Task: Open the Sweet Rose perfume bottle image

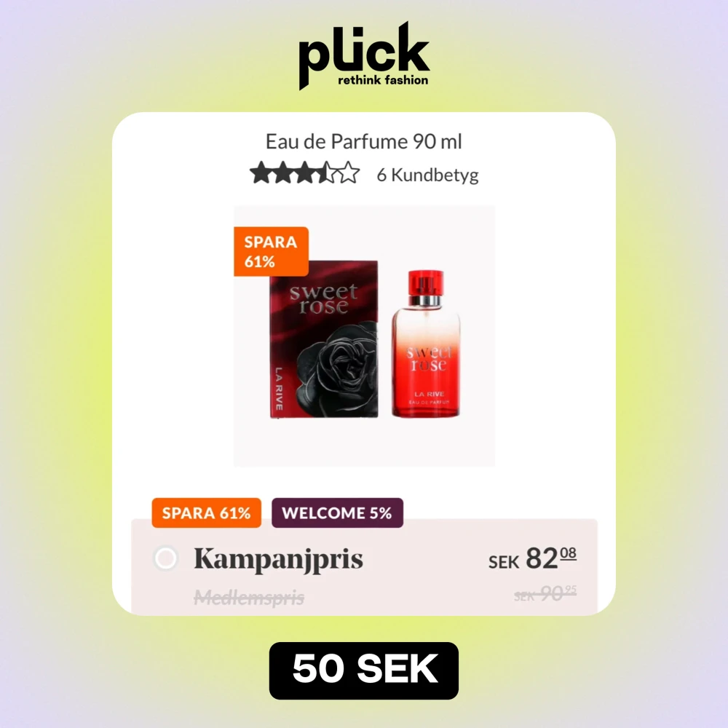Action: click(x=426, y=343)
